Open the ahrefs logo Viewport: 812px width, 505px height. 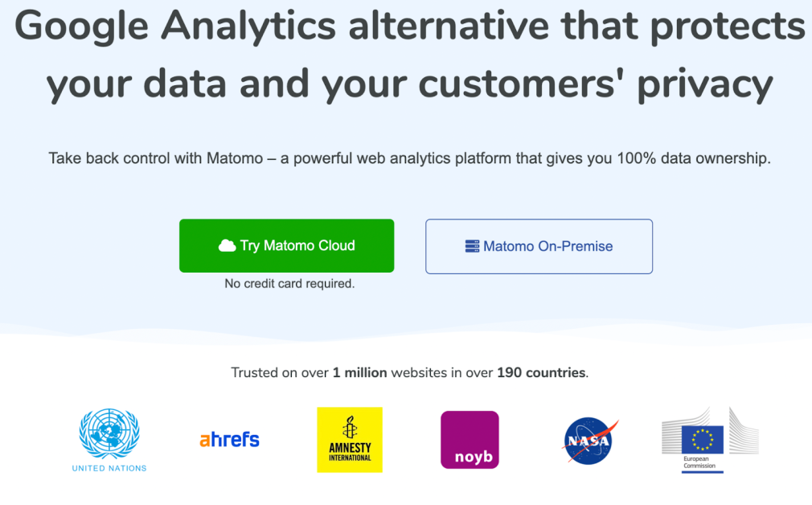(229, 439)
